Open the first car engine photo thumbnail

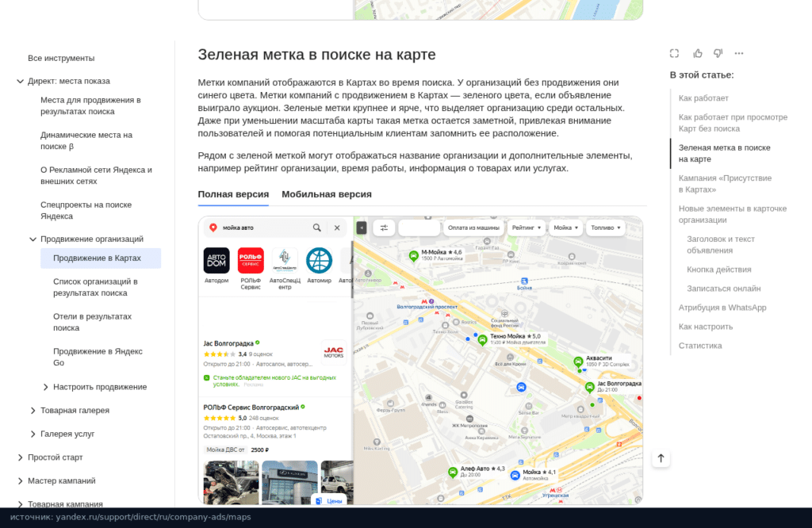point(231,483)
